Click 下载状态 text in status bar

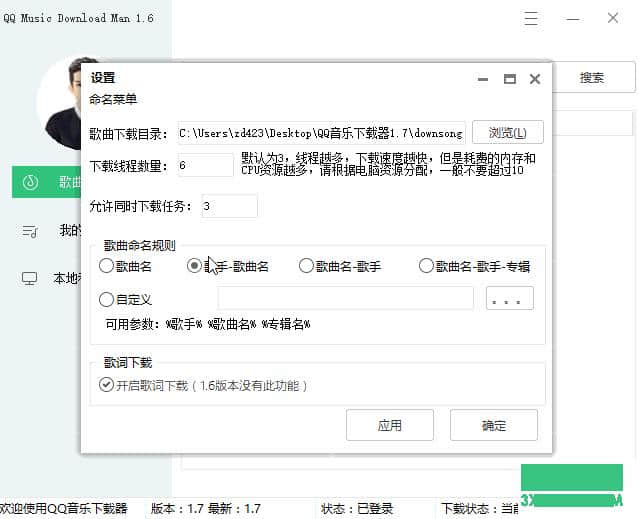coord(479,508)
